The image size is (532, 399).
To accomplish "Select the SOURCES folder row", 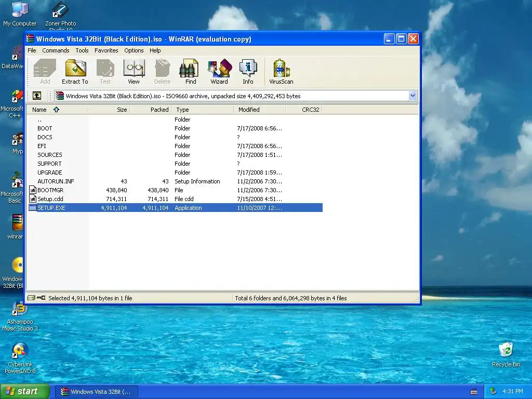I will click(x=176, y=155).
